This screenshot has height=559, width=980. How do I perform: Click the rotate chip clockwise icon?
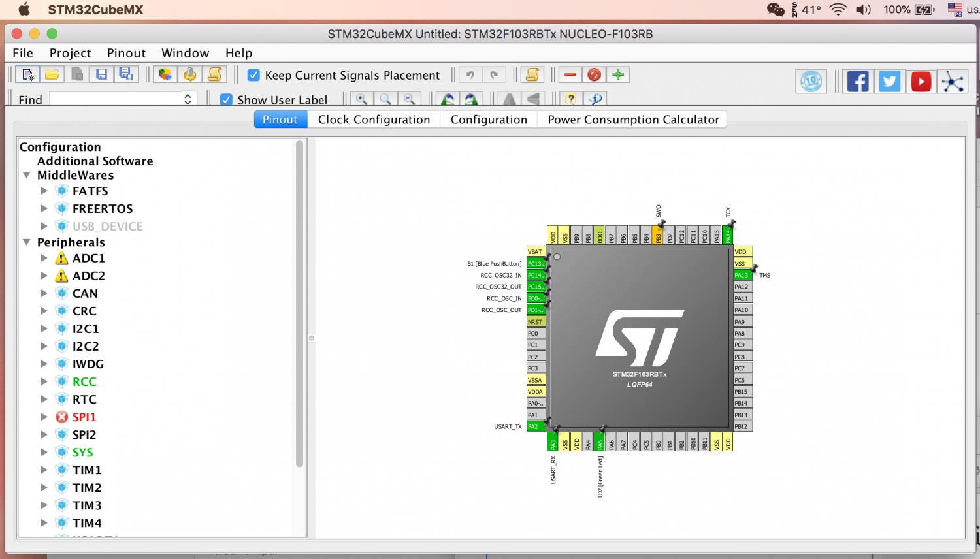(x=471, y=99)
